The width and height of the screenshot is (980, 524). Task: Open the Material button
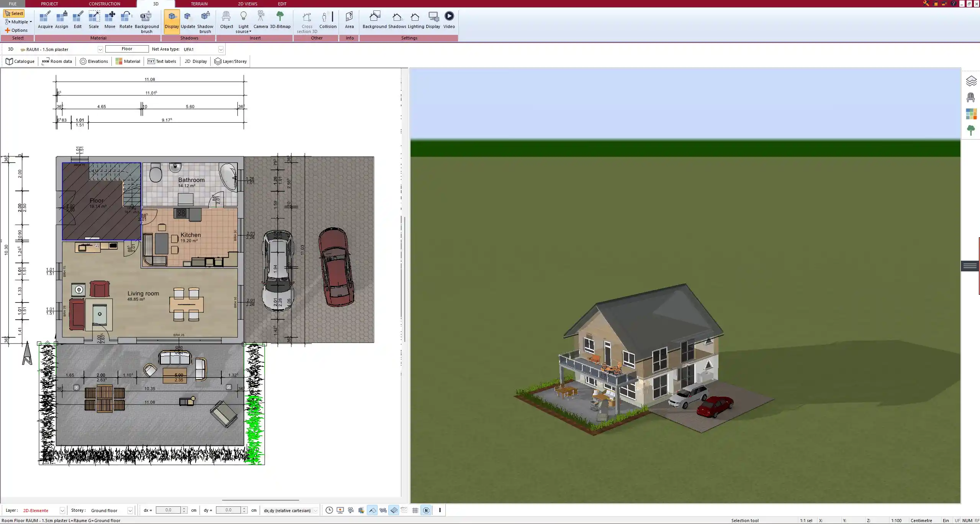tap(128, 61)
